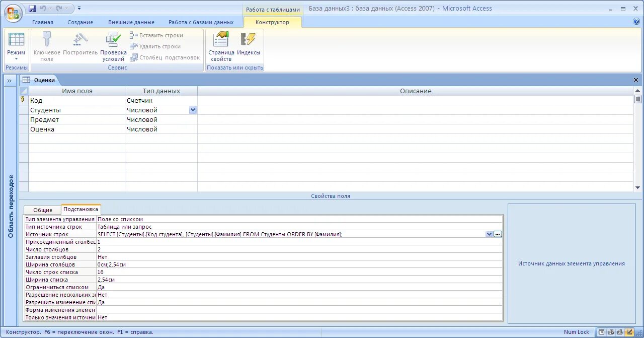Viewport: 644px width, 338px height.
Task: Click Вставить строки insert rows
Action: tap(157, 35)
